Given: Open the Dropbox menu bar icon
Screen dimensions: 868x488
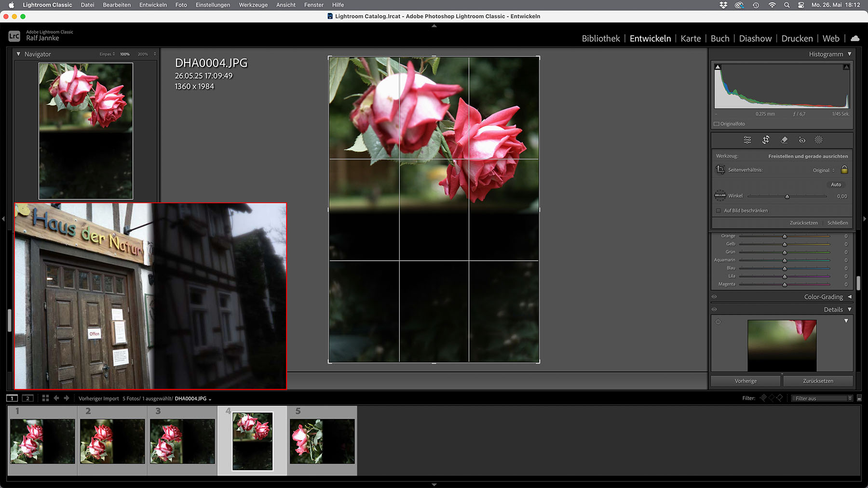Looking at the screenshot, I should pyautogui.click(x=723, y=5).
